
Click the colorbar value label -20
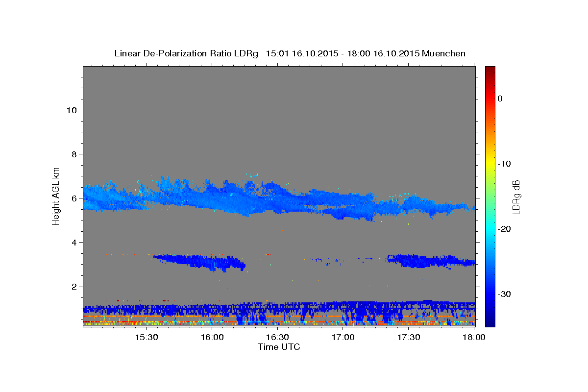point(504,229)
